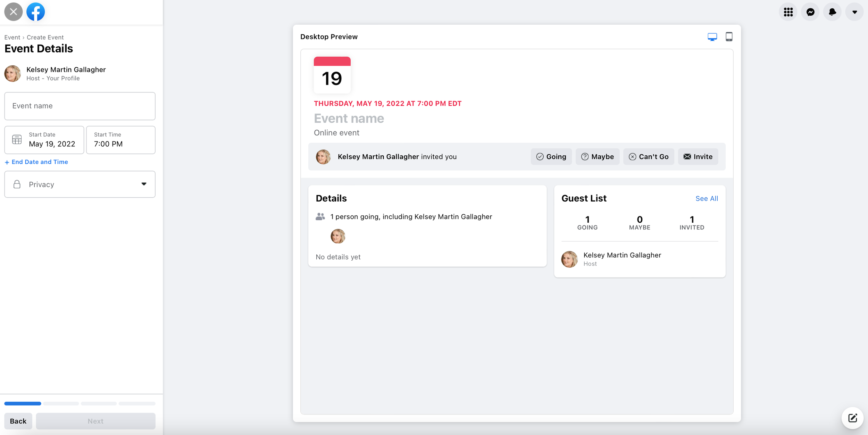Open Messenger from the top bar
Image resolution: width=868 pixels, height=435 pixels.
pos(810,11)
